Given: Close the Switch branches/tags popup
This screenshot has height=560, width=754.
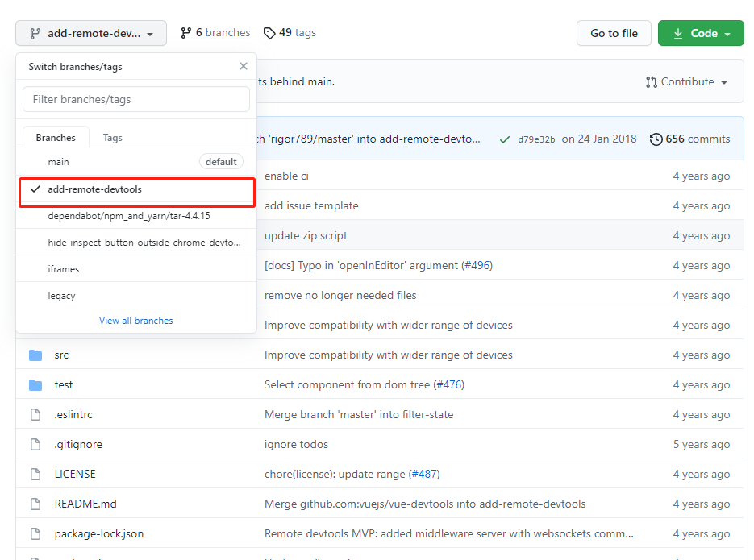Looking at the screenshot, I should click(x=244, y=66).
